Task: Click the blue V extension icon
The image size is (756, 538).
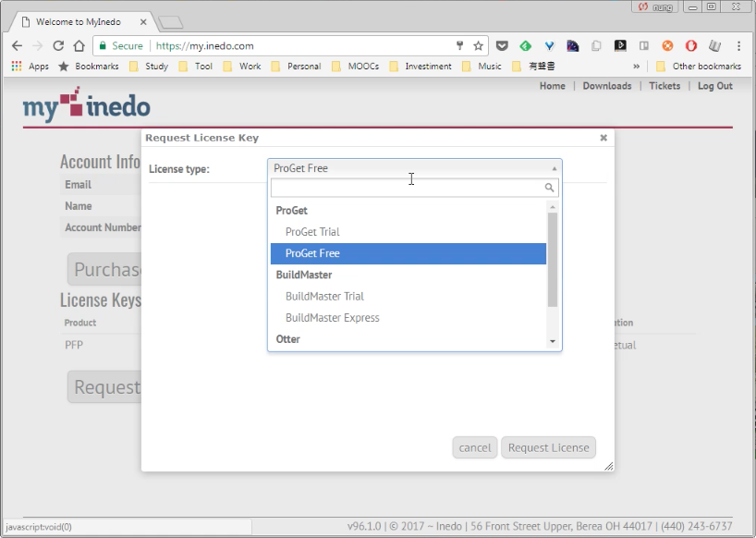Action: coord(549,46)
